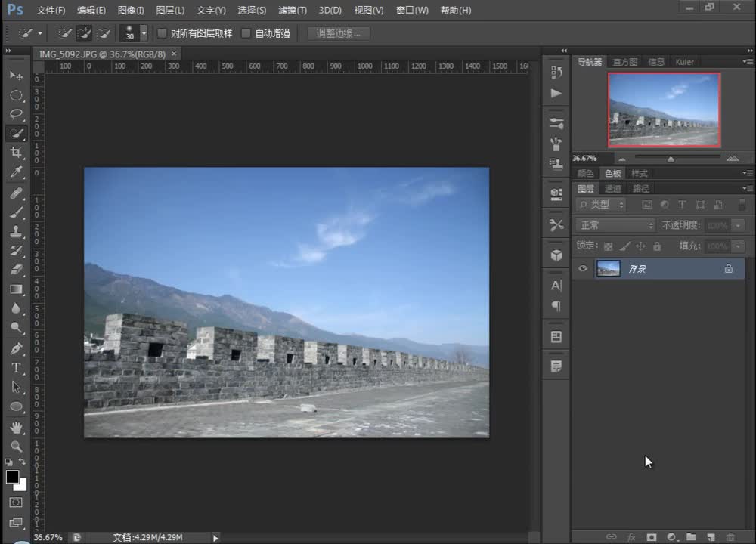Enable the 自动增强 checkbox

pos(246,33)
